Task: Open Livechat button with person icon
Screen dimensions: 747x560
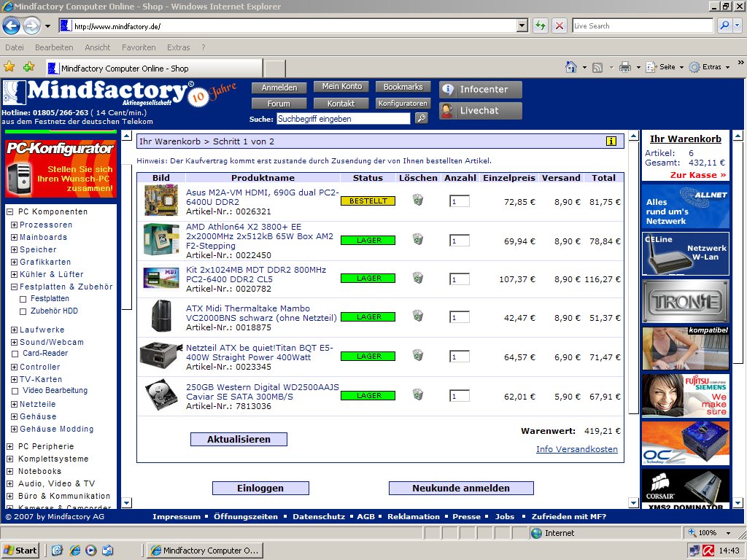Action: pyautogui.click(x=480, y=111)
